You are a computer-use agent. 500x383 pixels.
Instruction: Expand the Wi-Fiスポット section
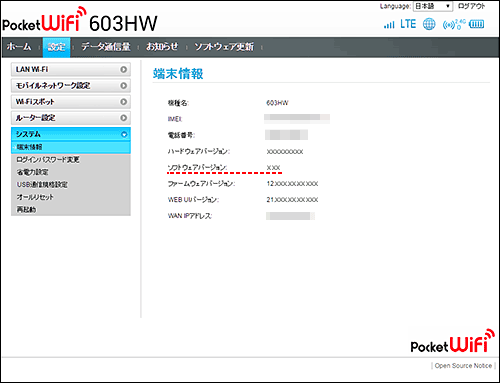(71, 102)
